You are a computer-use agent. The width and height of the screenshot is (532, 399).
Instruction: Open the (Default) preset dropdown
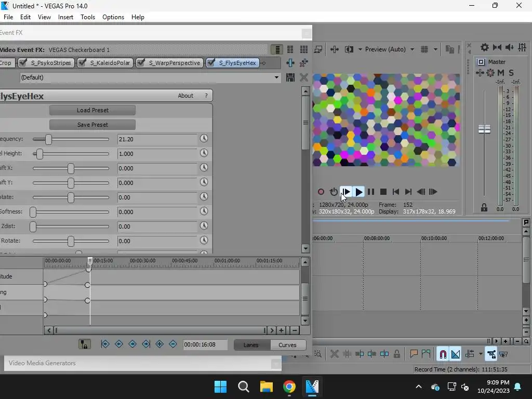point(276,77)
